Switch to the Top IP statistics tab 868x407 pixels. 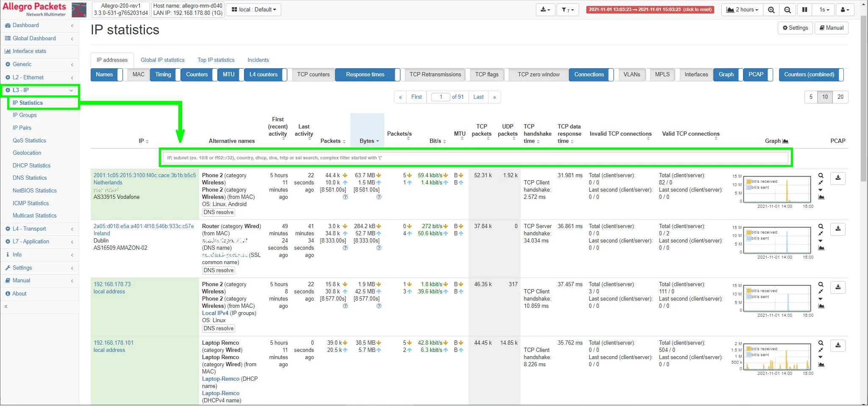216,60
